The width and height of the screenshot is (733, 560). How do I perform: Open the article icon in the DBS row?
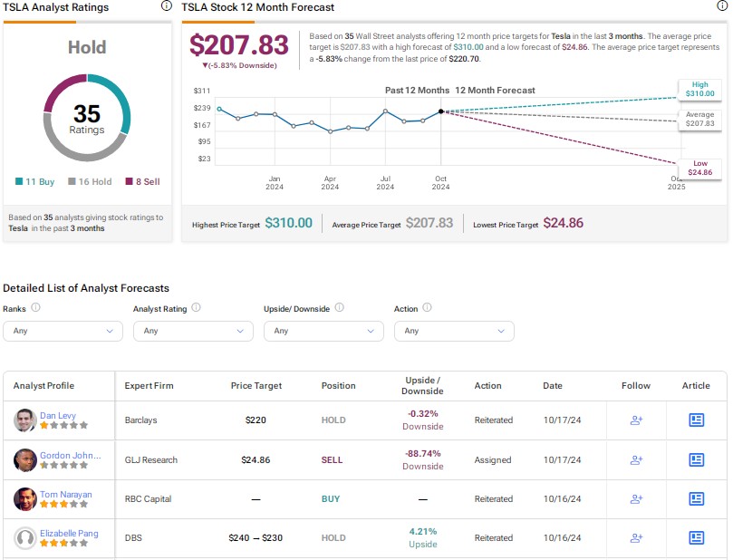pyautogui.click(x=696, y=537)
